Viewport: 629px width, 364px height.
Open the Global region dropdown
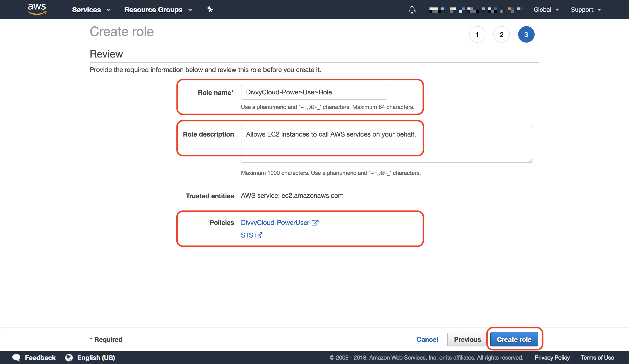click(546, 10)
